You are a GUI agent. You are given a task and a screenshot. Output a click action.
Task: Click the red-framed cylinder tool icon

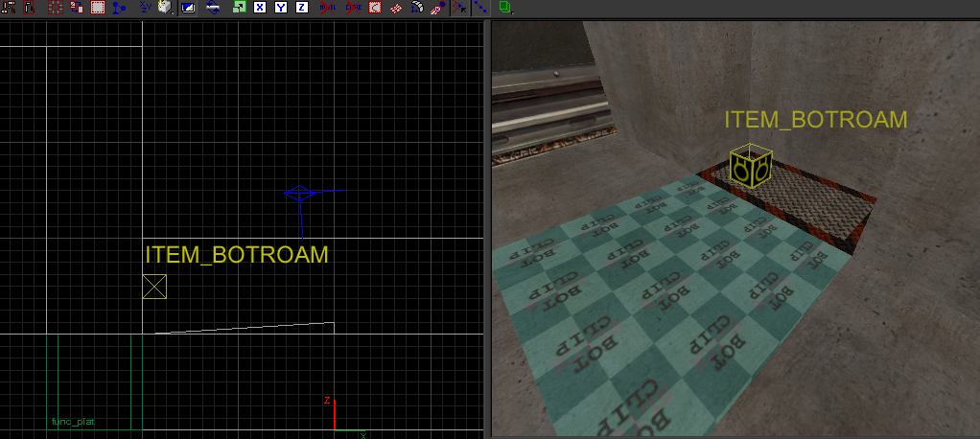[x=28, y=8]
